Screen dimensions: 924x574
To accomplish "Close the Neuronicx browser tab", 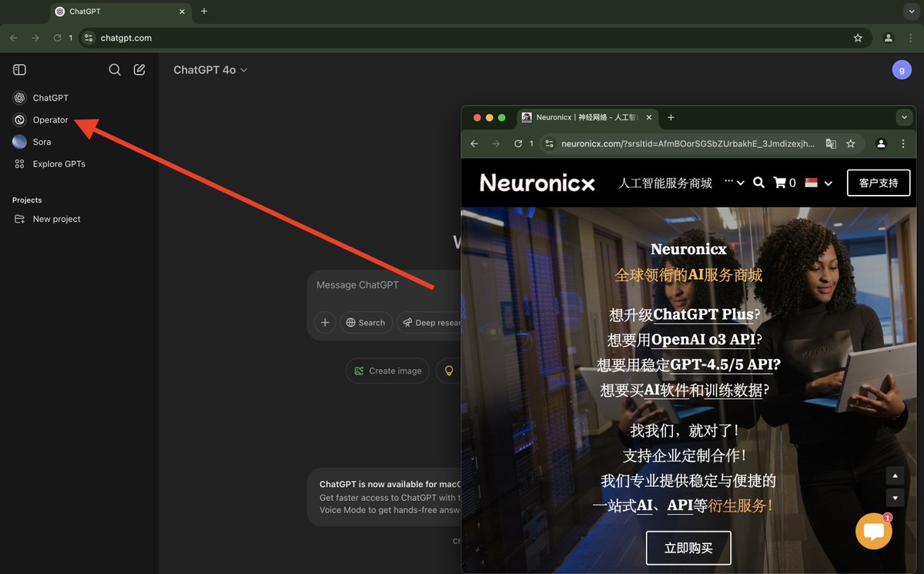I will click(x=648, y=118).
